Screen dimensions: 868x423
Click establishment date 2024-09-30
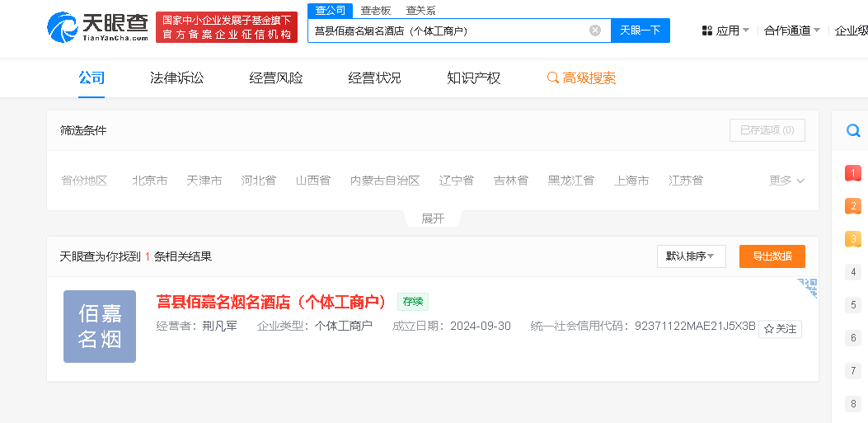tap(481, 326)
